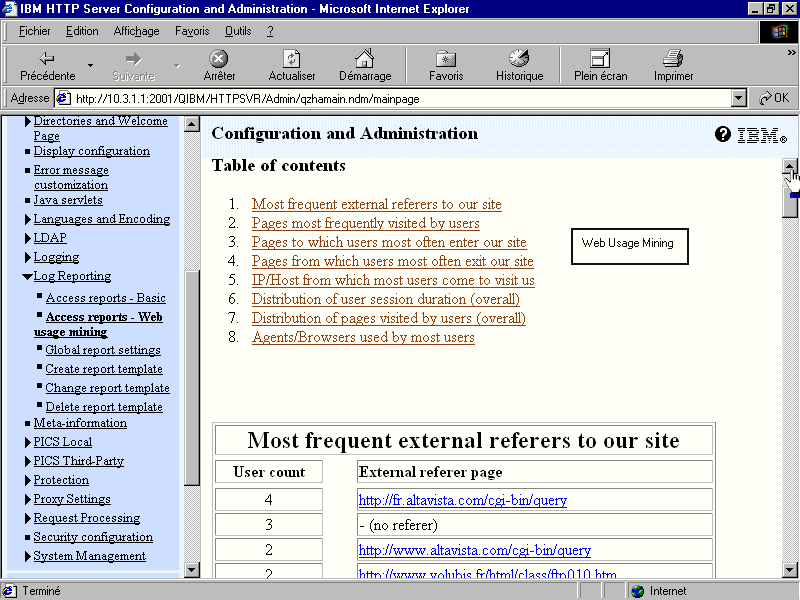Click the Suivante forward arrow icon
The width and height of the screenshot is (800, 600).
[133, 59]
